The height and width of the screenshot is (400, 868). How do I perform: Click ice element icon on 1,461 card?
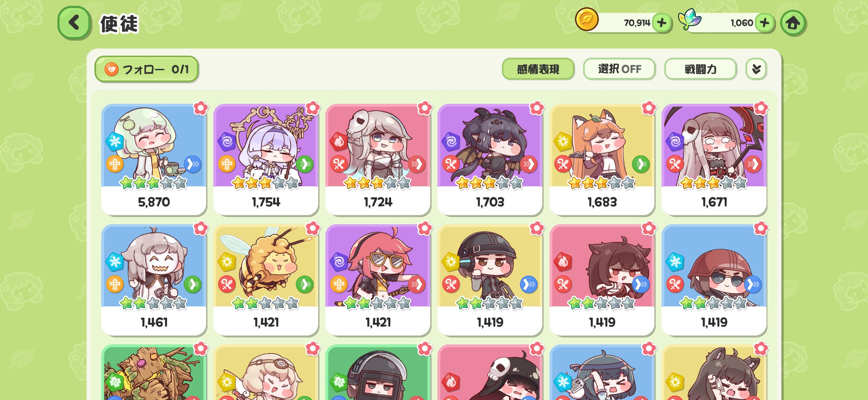[115, 262]
